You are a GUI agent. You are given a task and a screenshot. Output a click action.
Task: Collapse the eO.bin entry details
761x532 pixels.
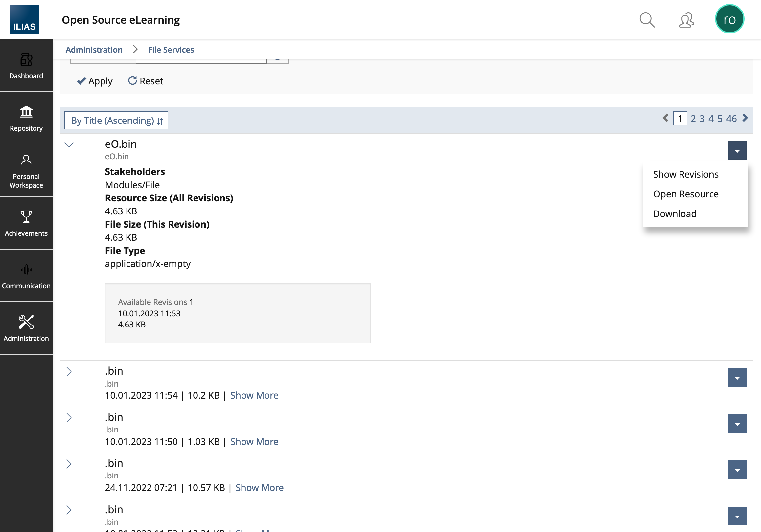click(69, 145)
